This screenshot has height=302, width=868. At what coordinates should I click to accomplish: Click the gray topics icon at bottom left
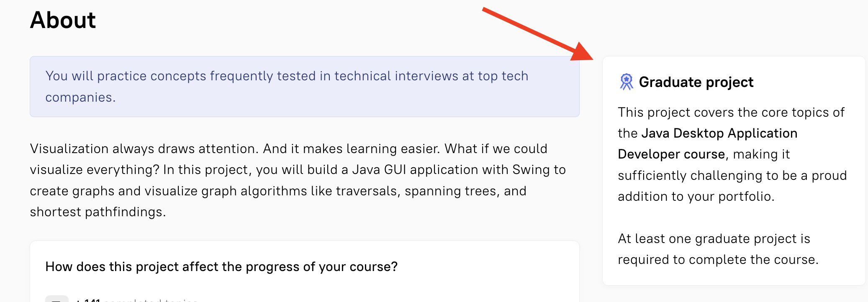(56, 299)
